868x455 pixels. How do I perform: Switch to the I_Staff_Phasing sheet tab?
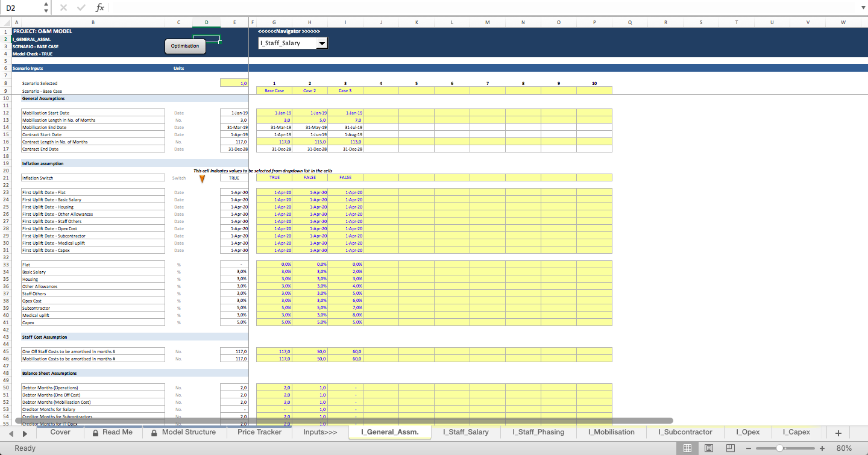(537, 432)
